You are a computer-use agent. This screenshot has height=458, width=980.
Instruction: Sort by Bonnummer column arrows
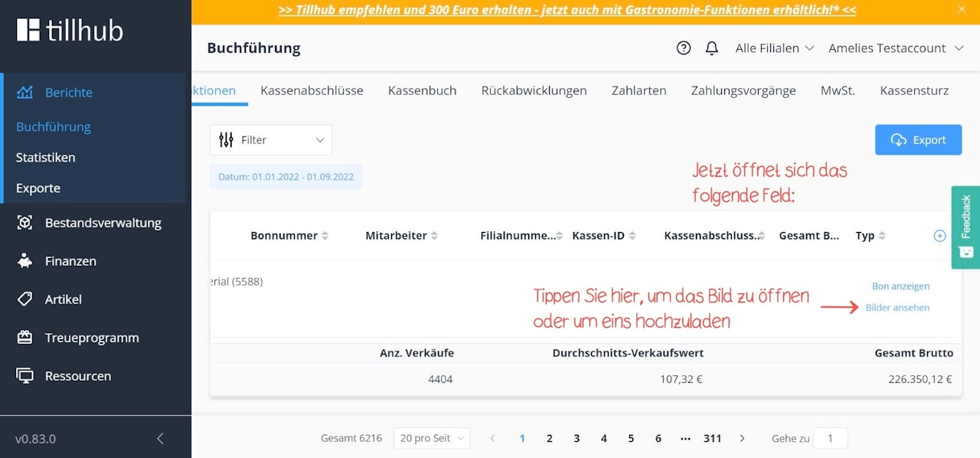[325, 236]
